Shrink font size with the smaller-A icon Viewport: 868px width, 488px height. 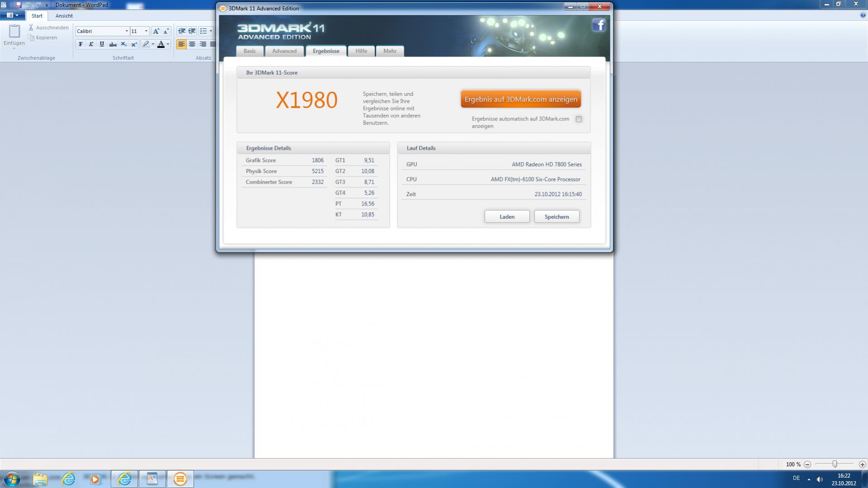(166, 31)
